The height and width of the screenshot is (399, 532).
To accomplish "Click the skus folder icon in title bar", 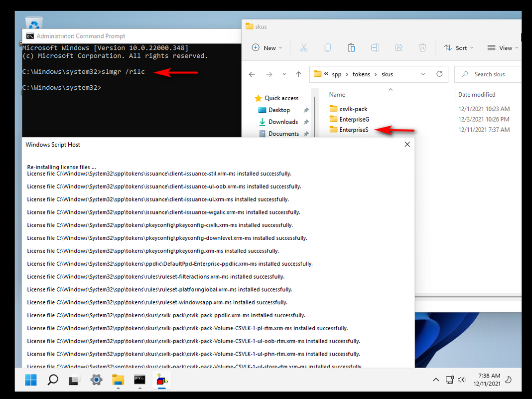I will pyautogui.click(x=250, y=26).
